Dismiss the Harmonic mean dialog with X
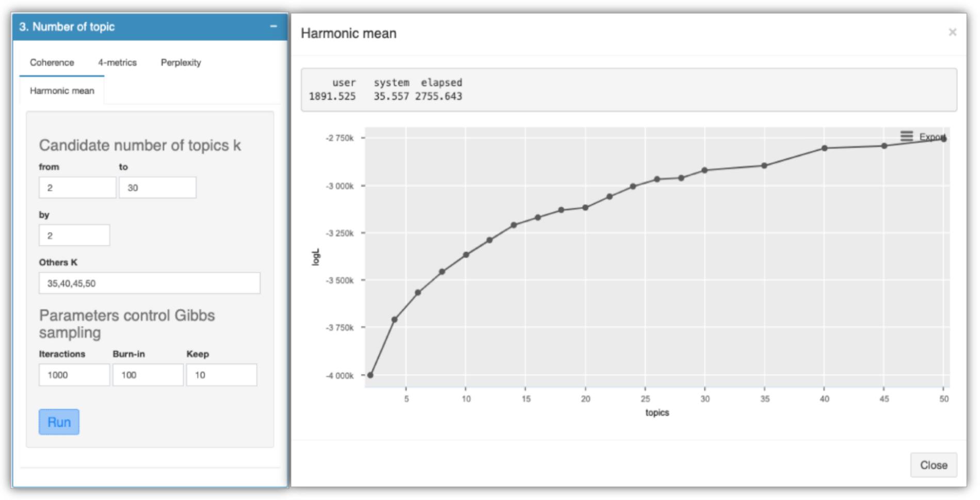 click(x=952, y=33)
